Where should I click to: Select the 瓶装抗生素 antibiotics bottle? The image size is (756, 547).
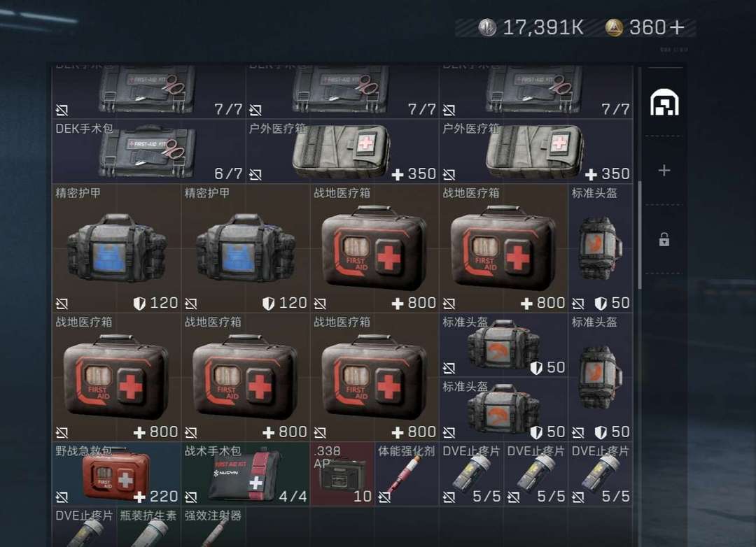coord(148,527)
